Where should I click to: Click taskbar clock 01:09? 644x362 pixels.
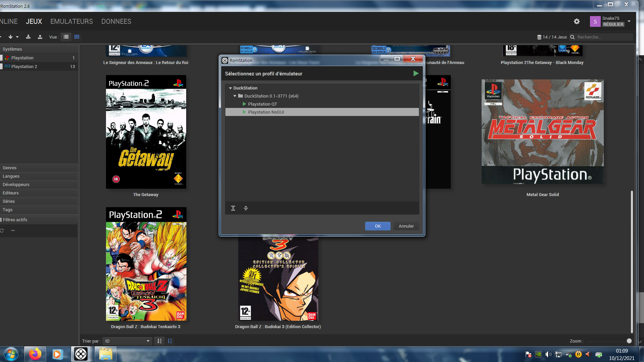click(622, 351)
